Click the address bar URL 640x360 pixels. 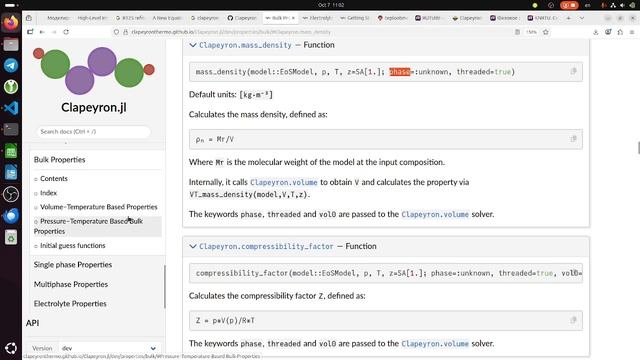click(231, 32)
